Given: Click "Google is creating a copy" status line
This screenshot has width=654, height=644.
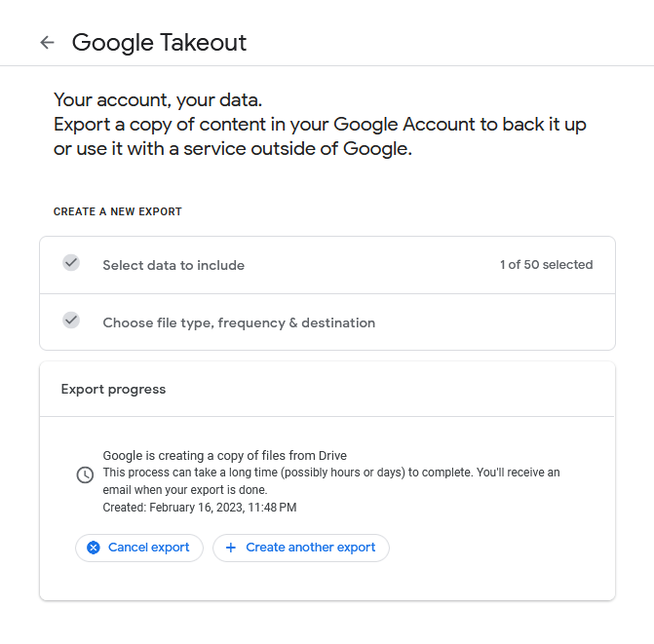Looking at the screenshot, I should [225, 455].
